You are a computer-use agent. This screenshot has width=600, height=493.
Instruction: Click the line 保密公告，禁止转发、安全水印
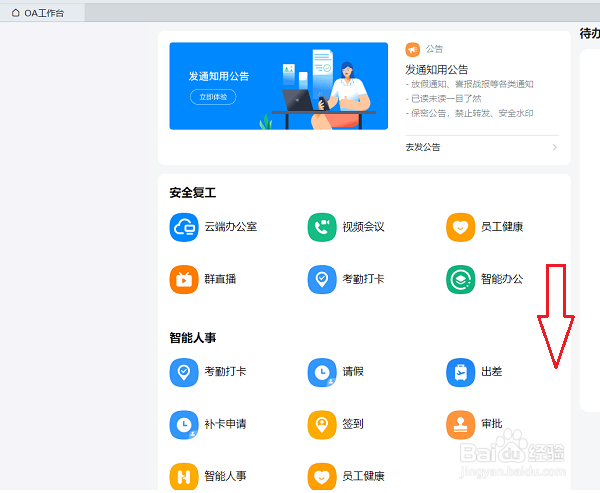click(x=470, y=113)
